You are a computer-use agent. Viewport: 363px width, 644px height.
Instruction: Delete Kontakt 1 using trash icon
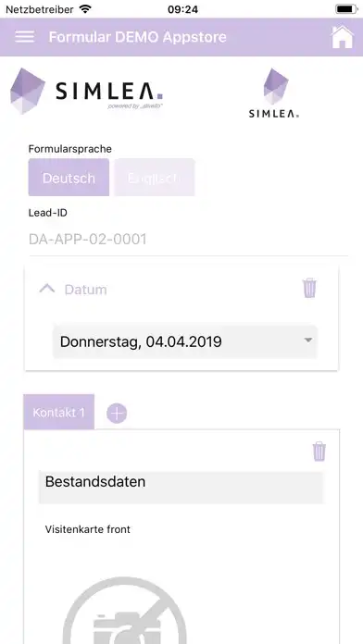[319, 452]
